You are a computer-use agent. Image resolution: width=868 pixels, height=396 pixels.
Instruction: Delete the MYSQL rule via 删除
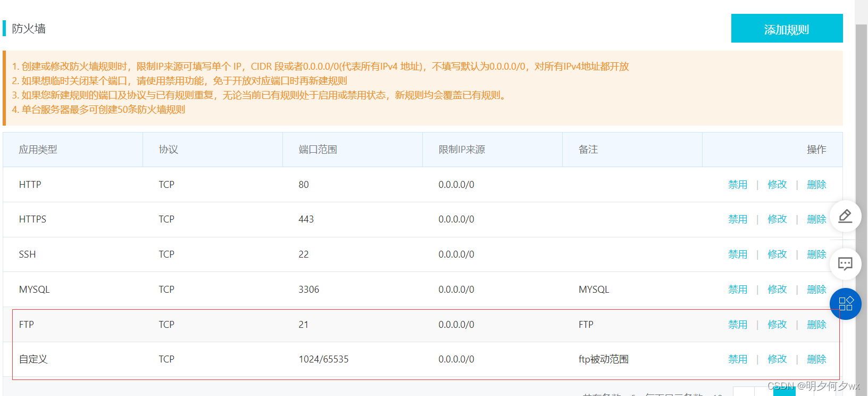pos(816,290)
